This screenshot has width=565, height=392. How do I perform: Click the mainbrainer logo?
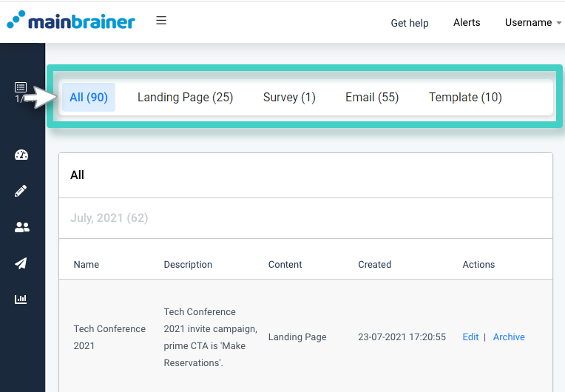(x=71, y=20)
